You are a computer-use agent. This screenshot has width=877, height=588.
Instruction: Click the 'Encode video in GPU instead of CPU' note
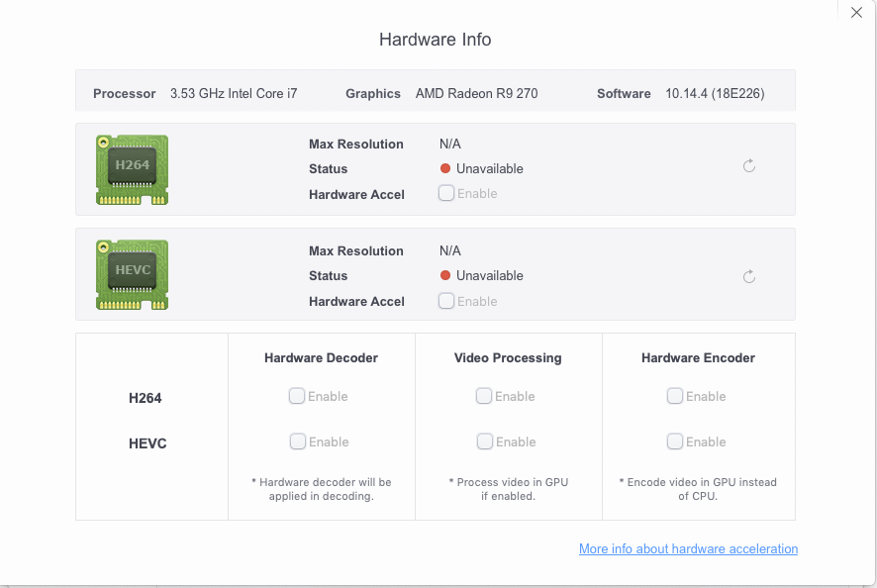pos(698,489)
